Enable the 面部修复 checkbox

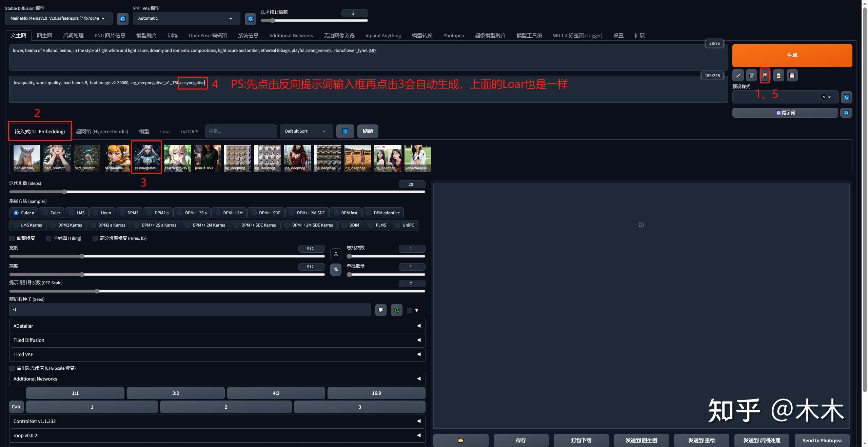12,238
